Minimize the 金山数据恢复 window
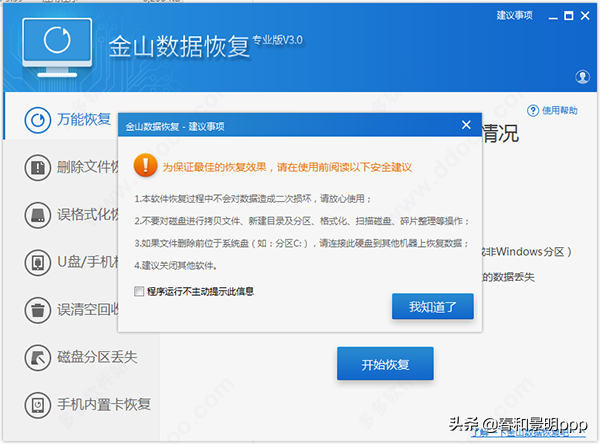This screenshot has height=444, width=600. click(553, 16)
